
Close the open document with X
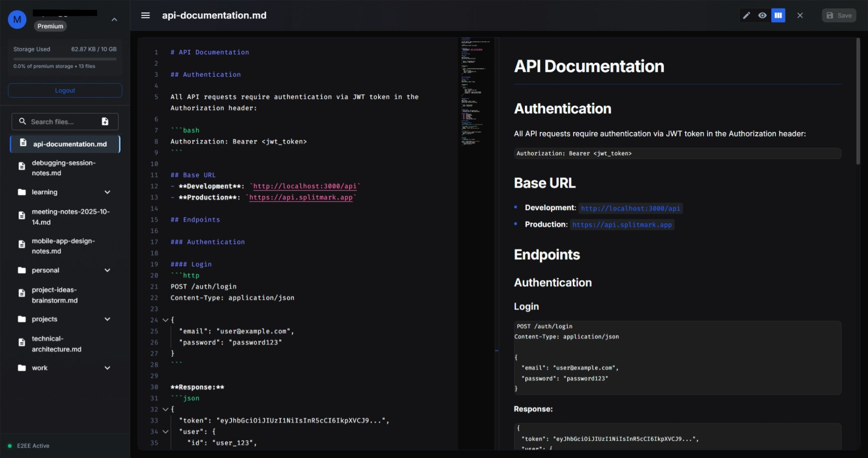point(800,15)
